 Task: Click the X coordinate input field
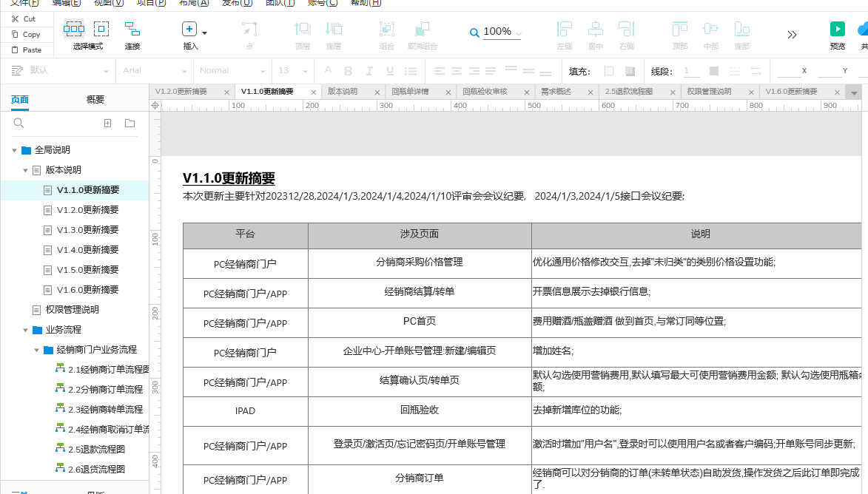pos(787,72)
